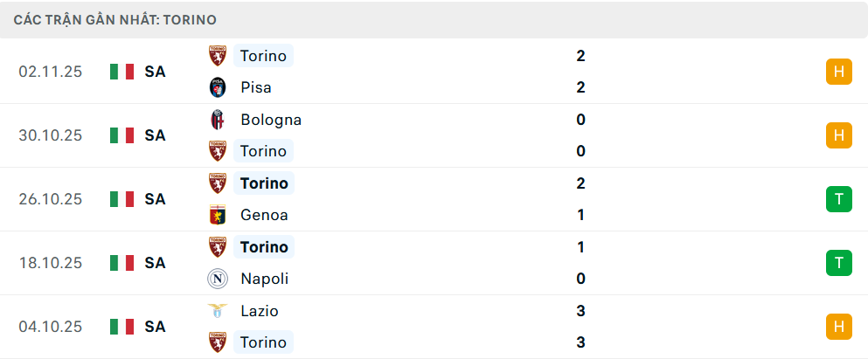Click the 04.10.25 match date
The height and width of the screenshot is (359, 868).
pos(51,327)
